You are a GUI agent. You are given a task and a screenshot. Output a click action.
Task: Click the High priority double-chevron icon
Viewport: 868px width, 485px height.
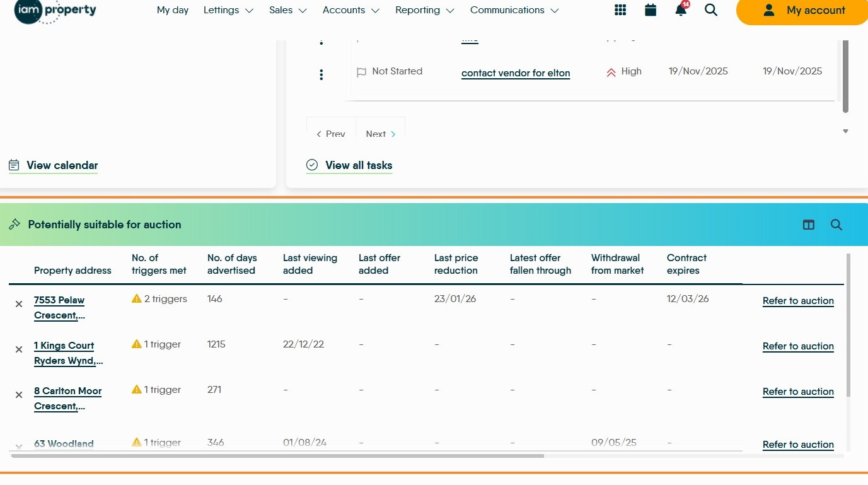tap(611, 73)
